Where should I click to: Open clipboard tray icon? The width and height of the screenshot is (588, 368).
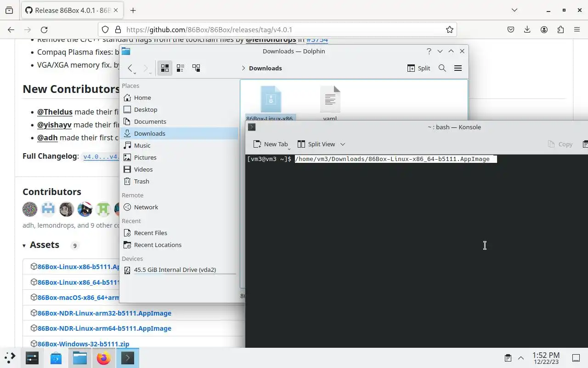[x=508, y=358]
